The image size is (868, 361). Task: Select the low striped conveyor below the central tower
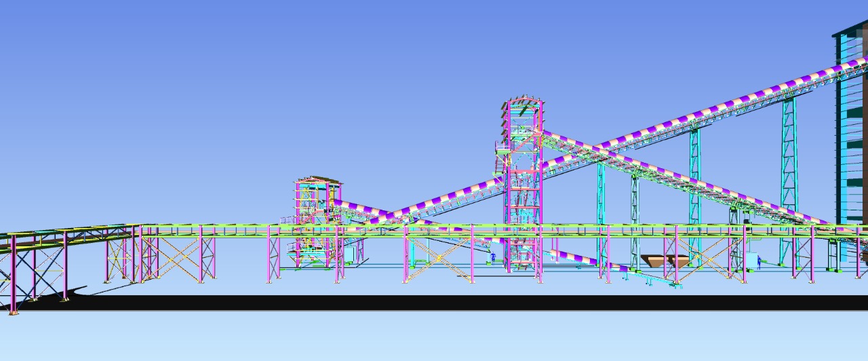(x=576, y=258)
